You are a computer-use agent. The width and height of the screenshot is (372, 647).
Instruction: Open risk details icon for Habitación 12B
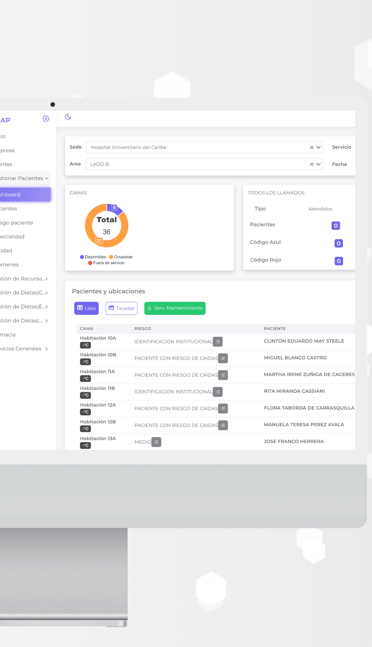pos(223,425)
